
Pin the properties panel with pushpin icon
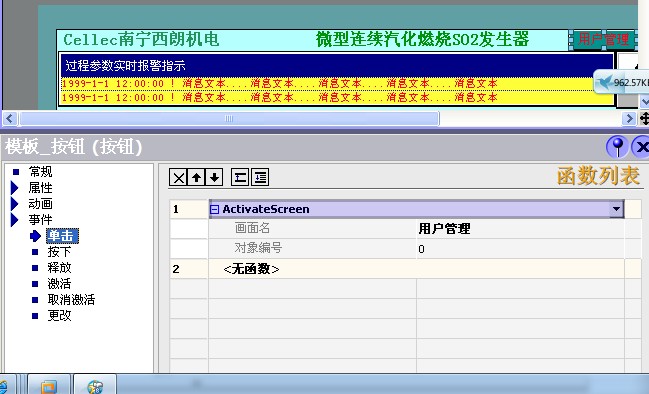point(617,147)
